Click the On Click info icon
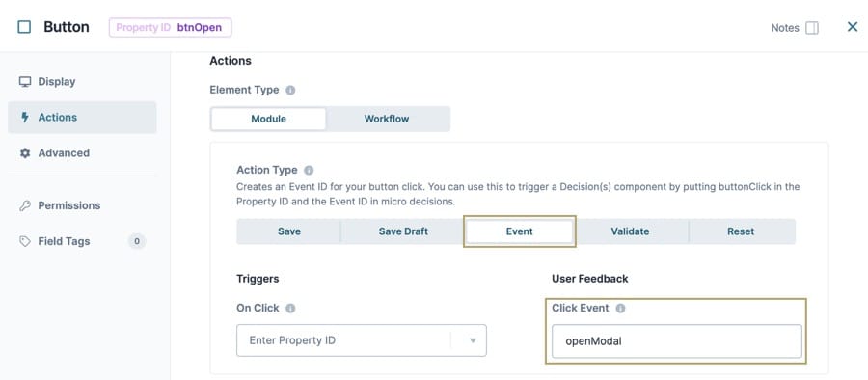868x380 pixels. pos(290,309)
